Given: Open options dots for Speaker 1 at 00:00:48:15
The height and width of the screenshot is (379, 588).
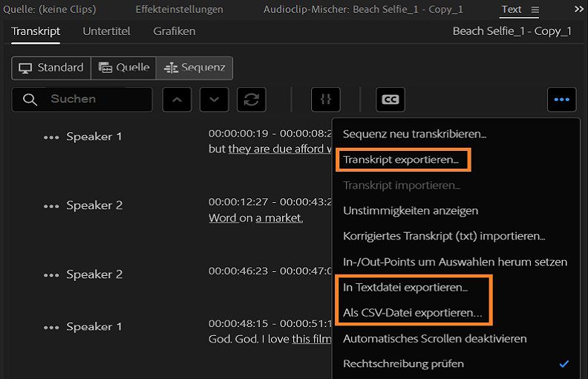Looking at the screenshot, I should (51, 328).
